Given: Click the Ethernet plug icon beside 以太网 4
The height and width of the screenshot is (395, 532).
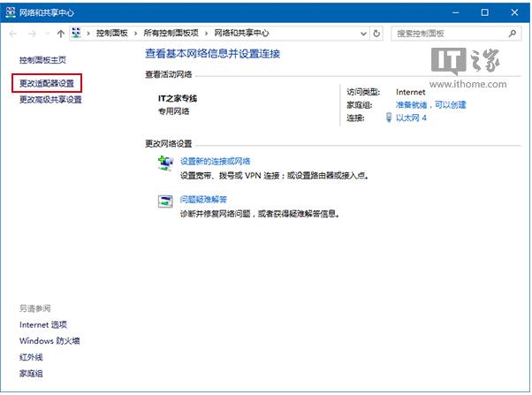Looking at the screenshot, I should click(x=390, y=118).
